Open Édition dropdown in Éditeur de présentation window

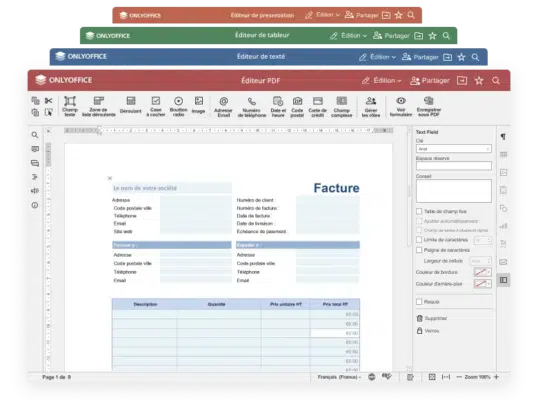[323, 15]
